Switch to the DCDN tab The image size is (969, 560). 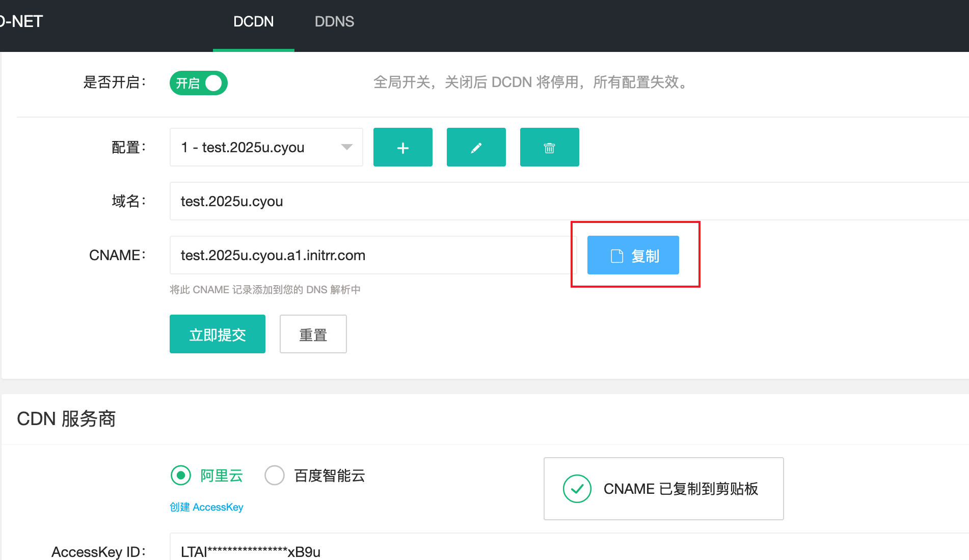coord(253,21)
